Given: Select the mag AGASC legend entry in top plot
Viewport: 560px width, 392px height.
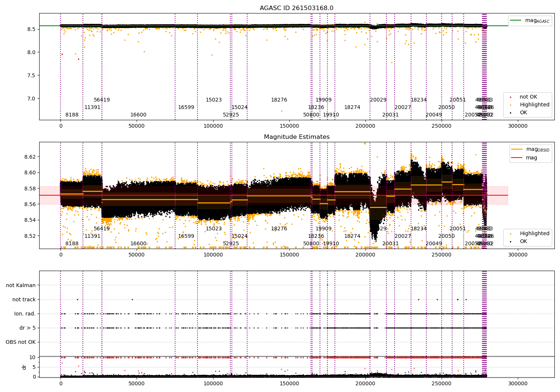Looking at the screenshot, I should (x=530, y=21).
